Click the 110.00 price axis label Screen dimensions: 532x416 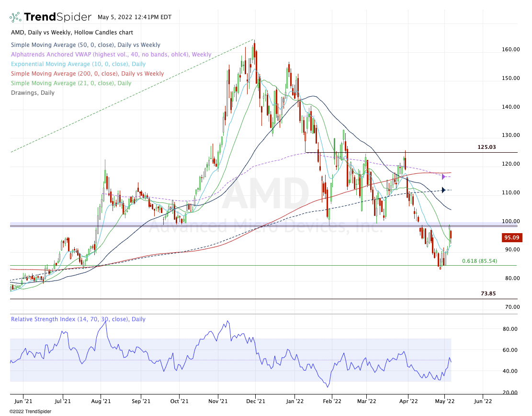(x=510, y=192)
